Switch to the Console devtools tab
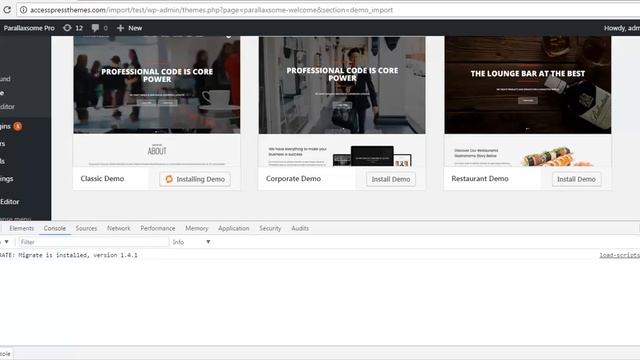This screenshot has height=360, width=640. 55,228
